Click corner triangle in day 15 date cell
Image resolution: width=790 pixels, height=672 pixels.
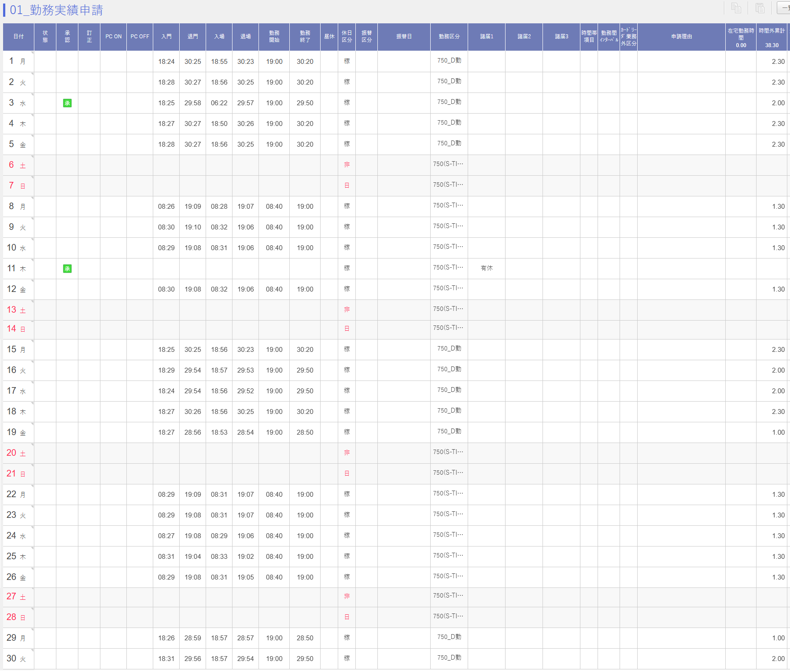pos(32,341)
